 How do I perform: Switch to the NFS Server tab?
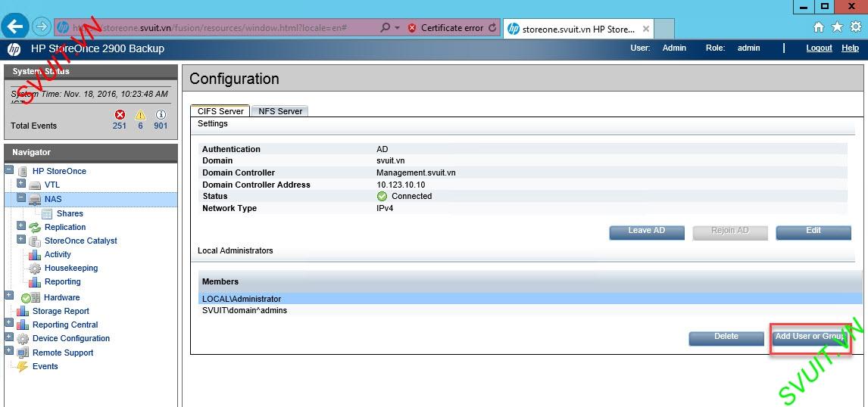pos(280,111)
